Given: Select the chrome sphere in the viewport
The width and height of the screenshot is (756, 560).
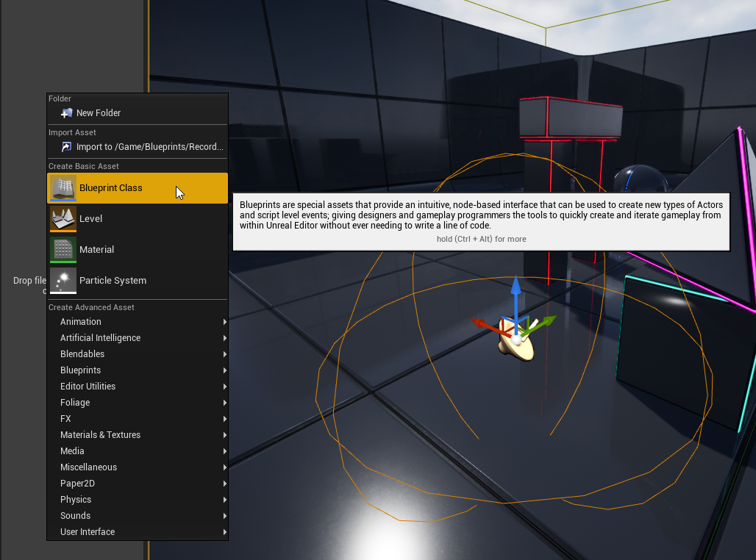Looking at the screenshot, I should pos(641,179).
